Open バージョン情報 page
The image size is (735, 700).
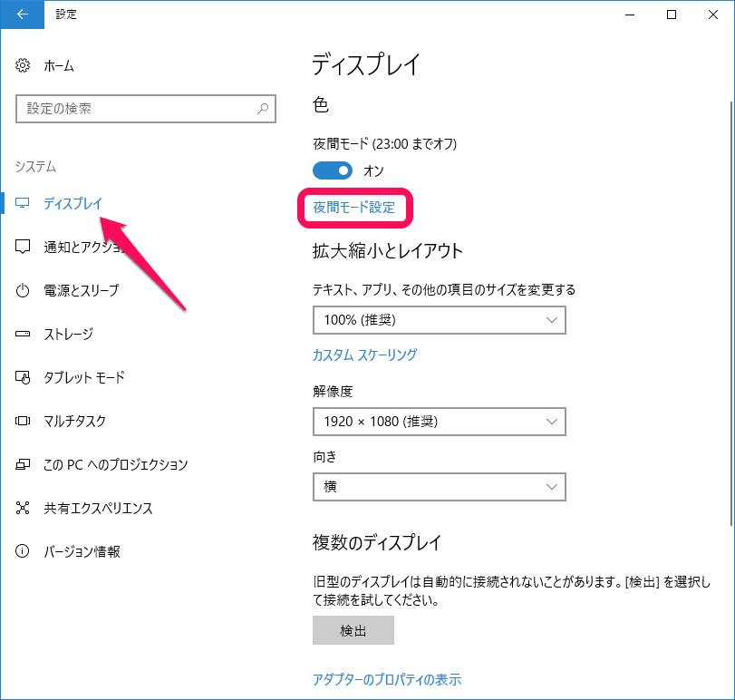click(x=82, y=551)
